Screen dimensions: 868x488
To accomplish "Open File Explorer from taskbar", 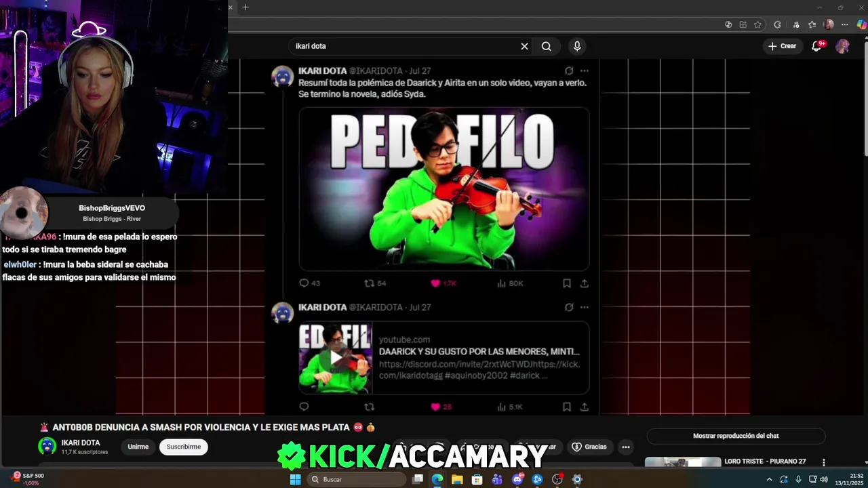I will [457, 479].
